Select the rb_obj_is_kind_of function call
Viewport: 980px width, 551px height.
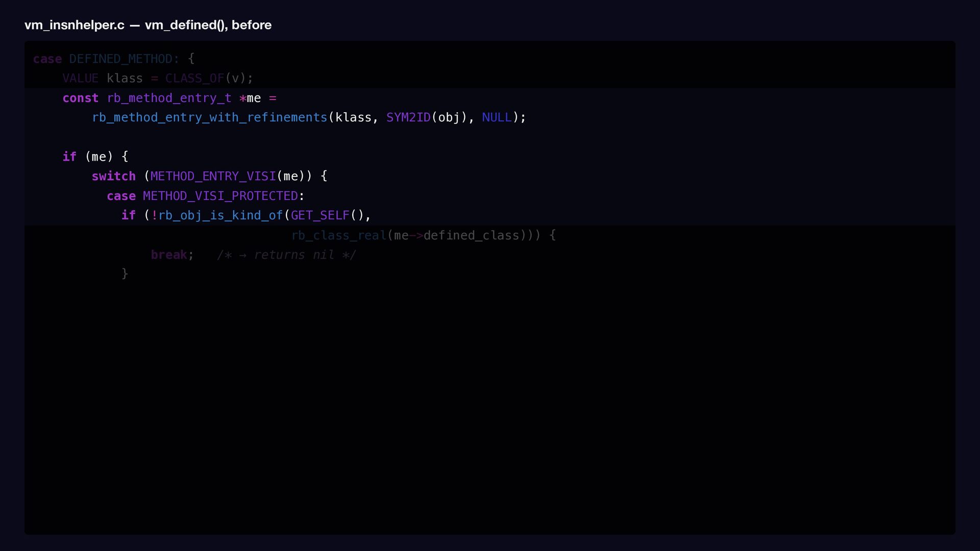(x=220, y=215)
